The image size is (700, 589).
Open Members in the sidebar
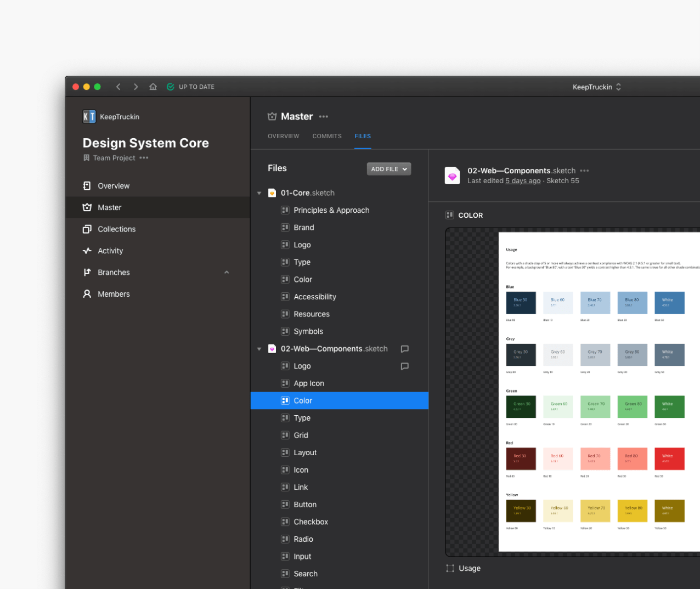pos(158,294)
